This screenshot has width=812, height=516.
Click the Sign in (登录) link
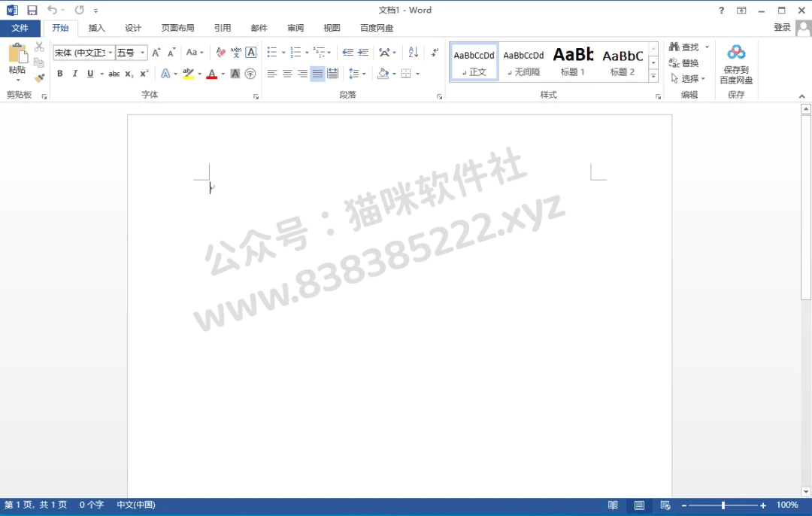[x=782, y=28]
